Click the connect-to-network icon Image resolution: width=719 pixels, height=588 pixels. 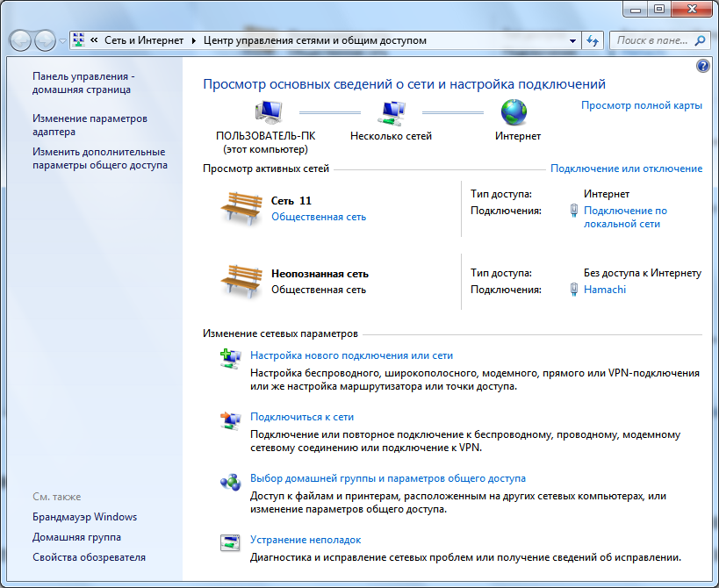[230, 420]
